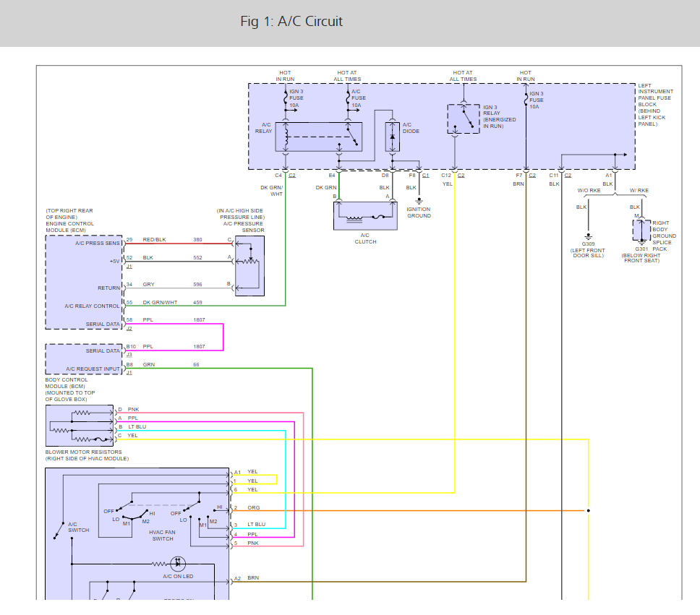Click the C2 connector label at C12
Image resolution: width=700 pixels, height=615 pixels.
(x=461, y=176)
